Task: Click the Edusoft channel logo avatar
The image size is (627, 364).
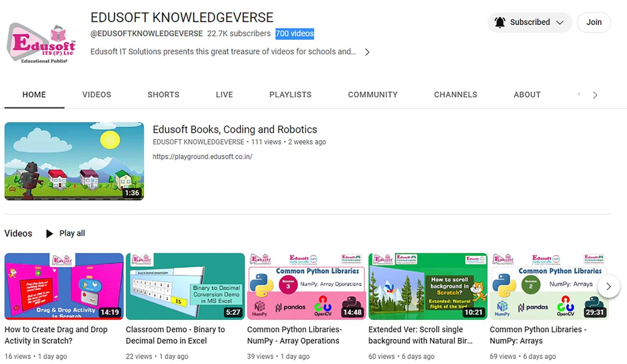Action: click(41, 43)
